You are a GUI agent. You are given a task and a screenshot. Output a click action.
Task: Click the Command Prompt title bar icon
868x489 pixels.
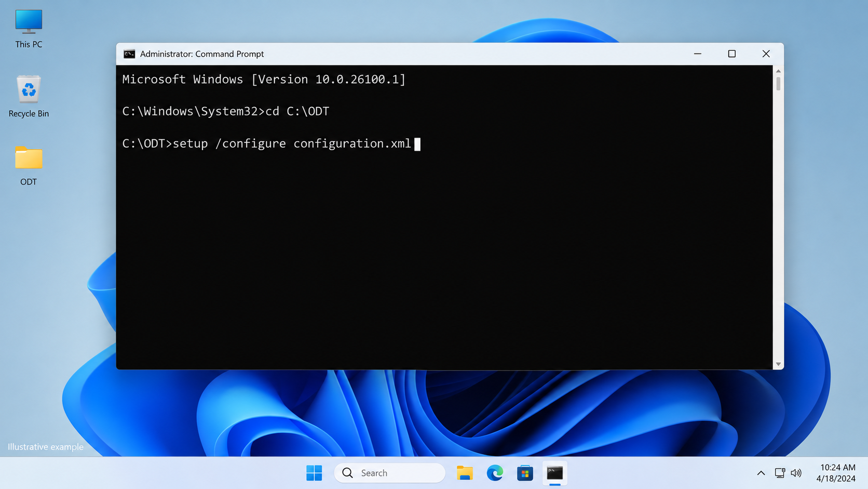point(129,54)
